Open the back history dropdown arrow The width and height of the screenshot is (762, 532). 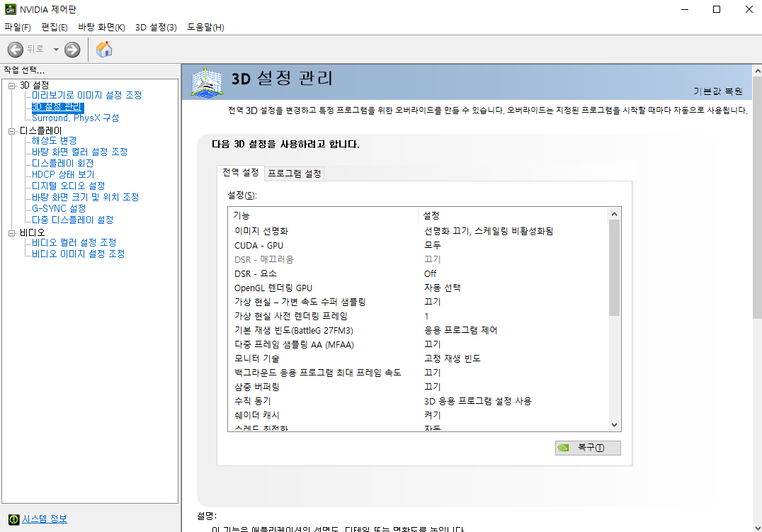click(x=56, y=49)
